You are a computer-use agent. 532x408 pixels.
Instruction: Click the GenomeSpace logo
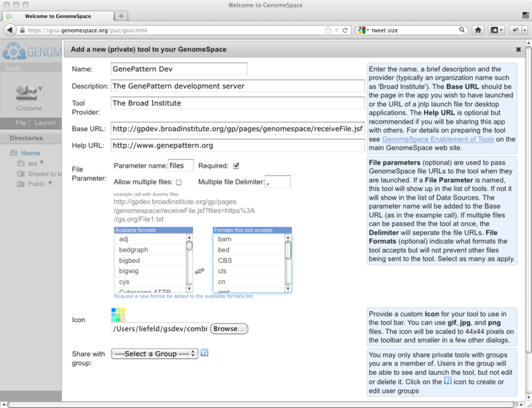pyautogui.click(x=32, y=52)
